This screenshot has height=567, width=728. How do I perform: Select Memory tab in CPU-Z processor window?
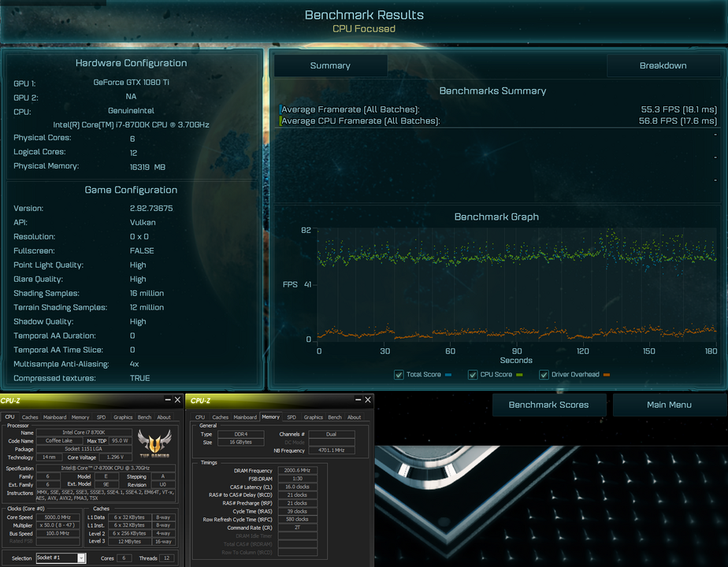tap(80, 417)
